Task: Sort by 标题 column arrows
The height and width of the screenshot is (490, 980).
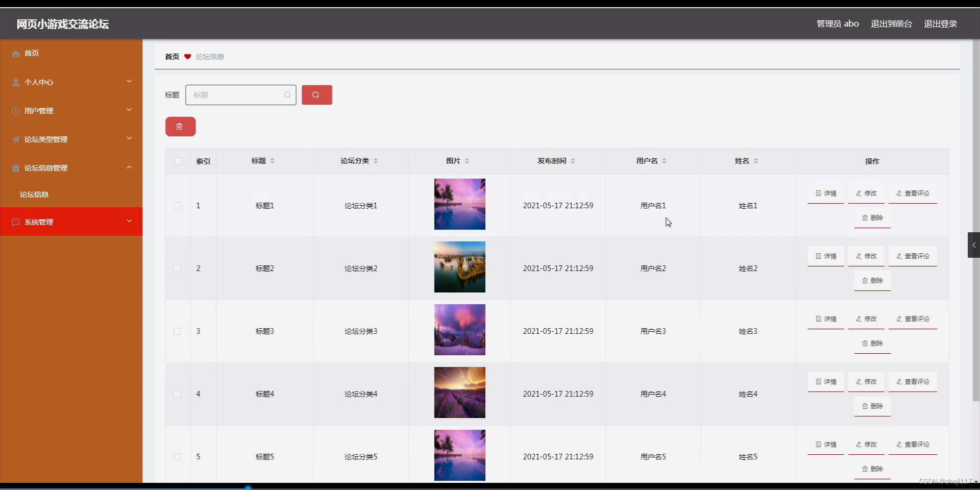Action: pos(273,161)
